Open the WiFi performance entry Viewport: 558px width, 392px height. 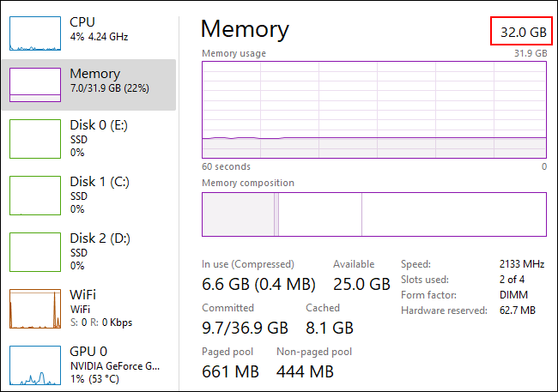[x=88, y=309]
